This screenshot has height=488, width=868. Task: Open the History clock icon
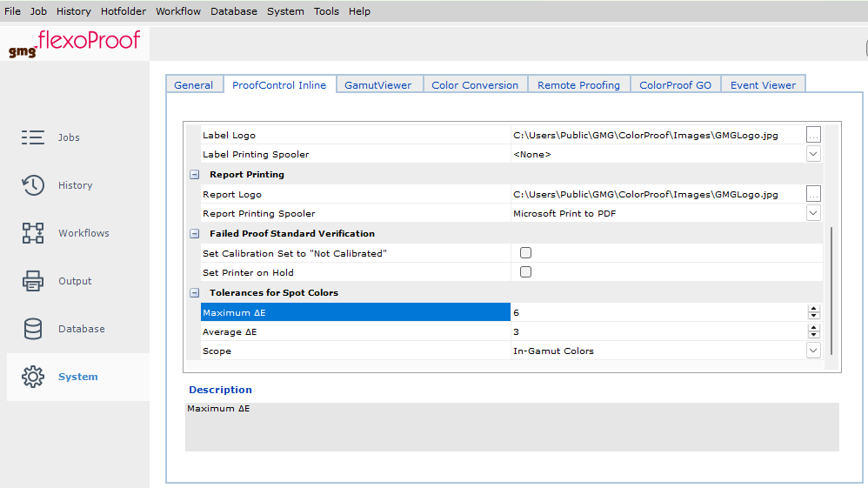point(33,185)
